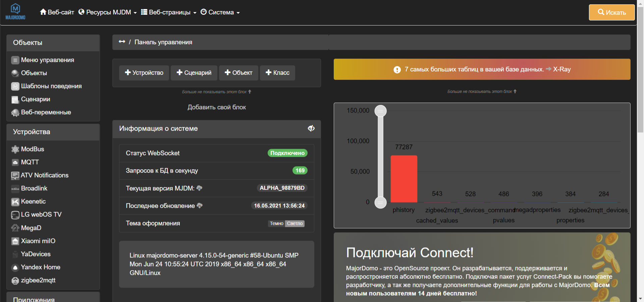
Task: Click the red phistory bar in chart
Action: 404,179
